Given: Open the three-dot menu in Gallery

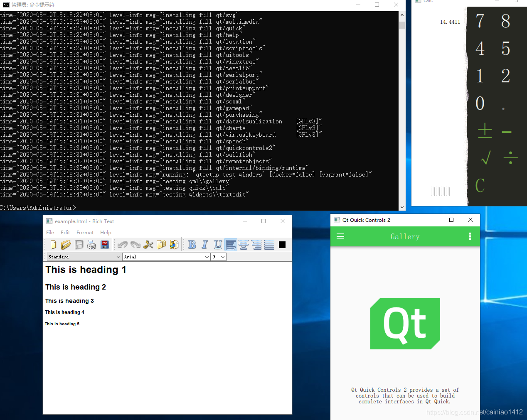Looking at the screenshot, I should 470,236.
